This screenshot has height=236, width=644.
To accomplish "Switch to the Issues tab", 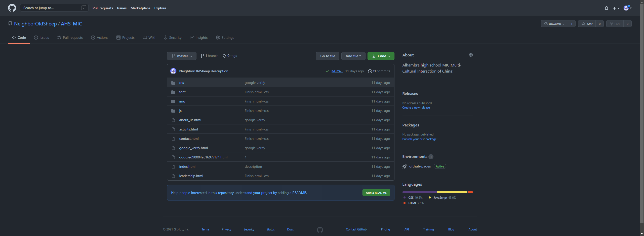I will tap(42, 38).
